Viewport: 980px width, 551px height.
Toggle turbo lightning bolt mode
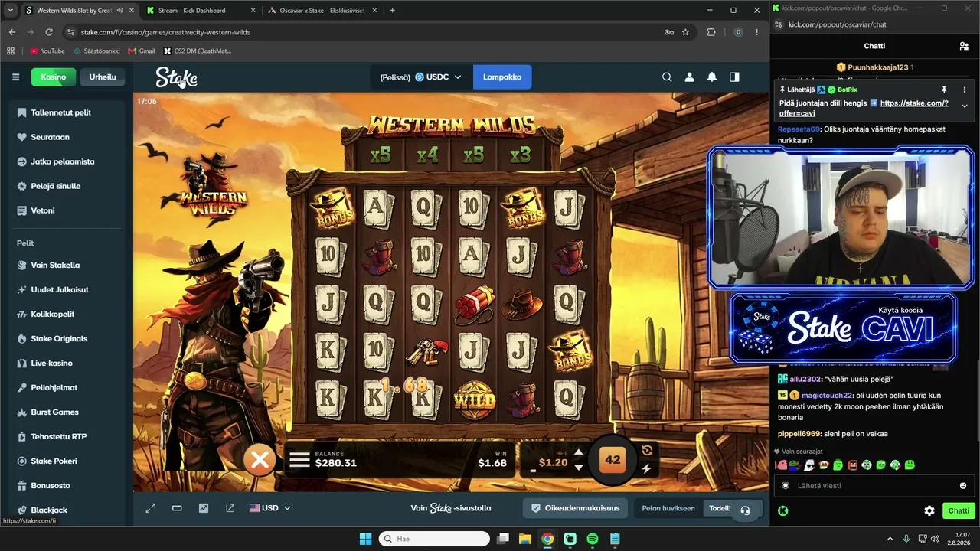[x=647, y=468]
